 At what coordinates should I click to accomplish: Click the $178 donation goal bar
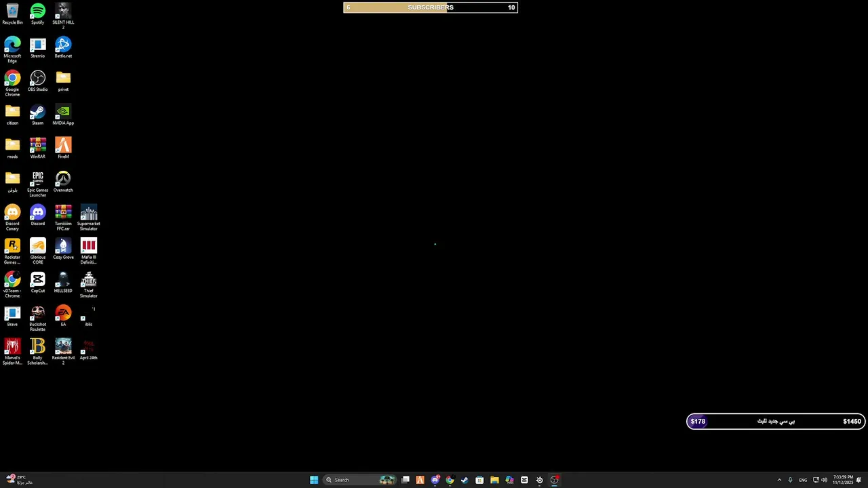(776, 422)
